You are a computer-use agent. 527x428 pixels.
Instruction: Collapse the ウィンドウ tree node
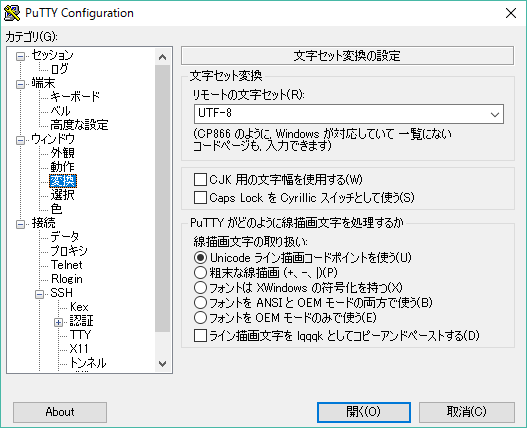point(21,140)
